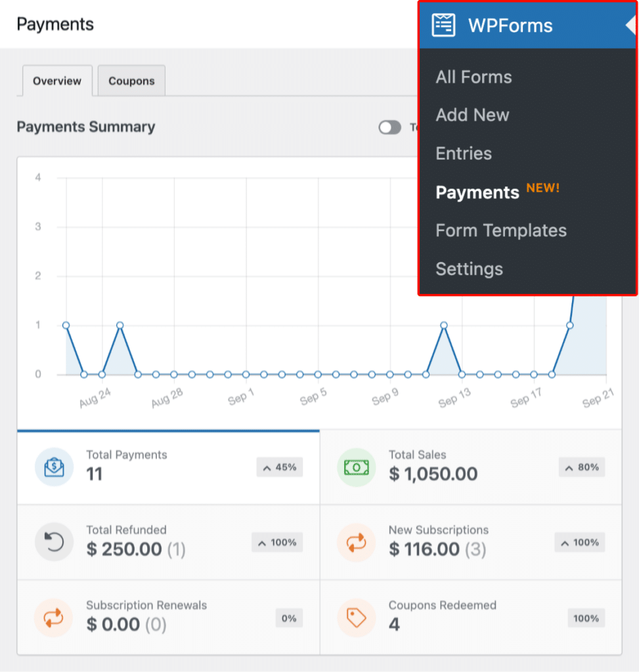The height and width of the screenshot is (672, 639).
Task: Switch to the Coupons tab
Action: click(x=131, y=80)
